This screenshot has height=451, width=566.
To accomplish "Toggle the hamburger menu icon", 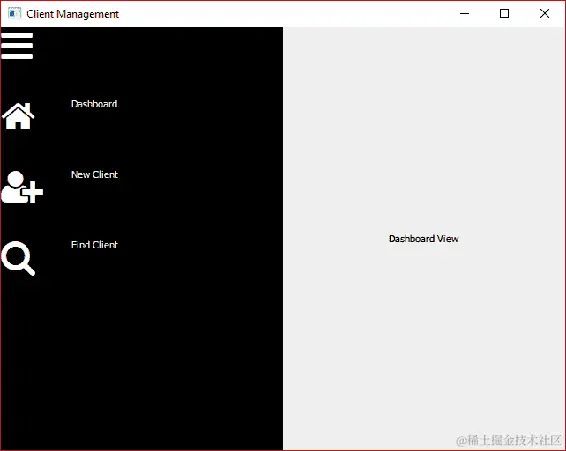I will pyautogui.click(x=17, y=46).
